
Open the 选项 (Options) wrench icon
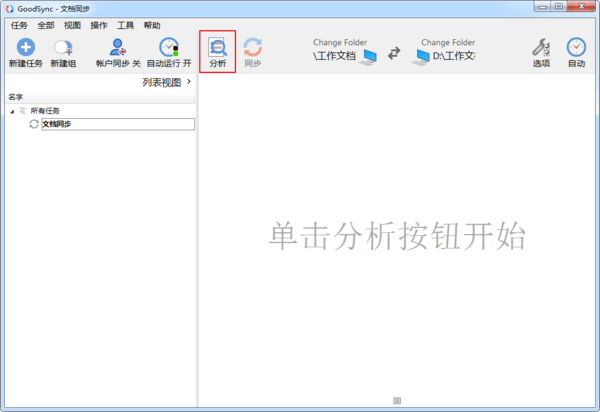click(540, 50)
